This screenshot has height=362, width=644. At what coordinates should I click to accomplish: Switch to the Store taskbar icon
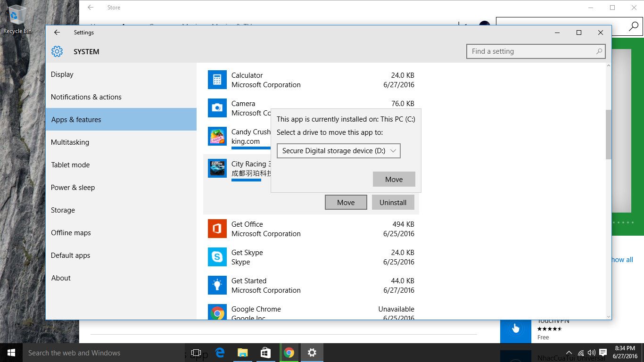point(265,353)
